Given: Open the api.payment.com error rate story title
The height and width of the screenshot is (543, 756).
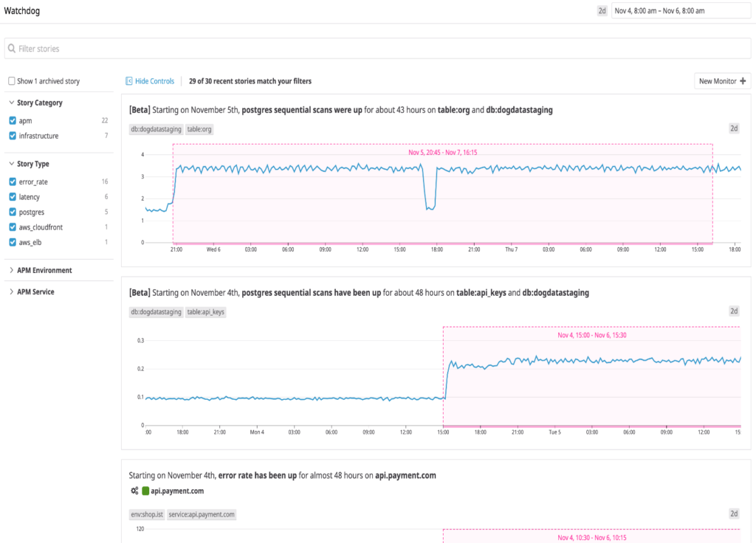Looking at the screenshot, I should point(282,476).
